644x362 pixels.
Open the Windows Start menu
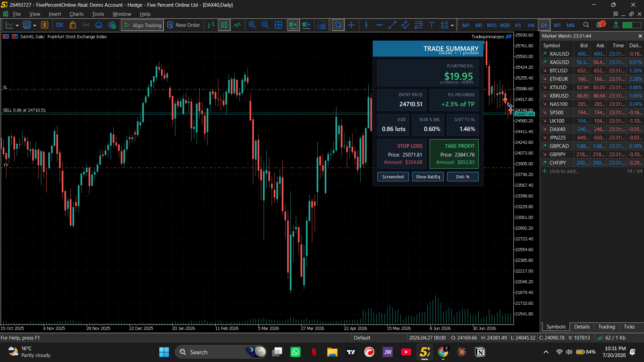coord(164,352)
